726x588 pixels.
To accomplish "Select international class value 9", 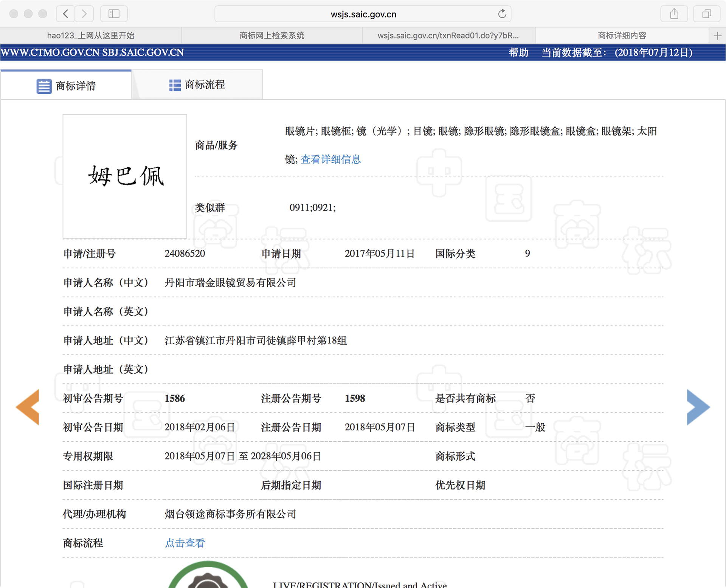I will click(x=527, y=254).
